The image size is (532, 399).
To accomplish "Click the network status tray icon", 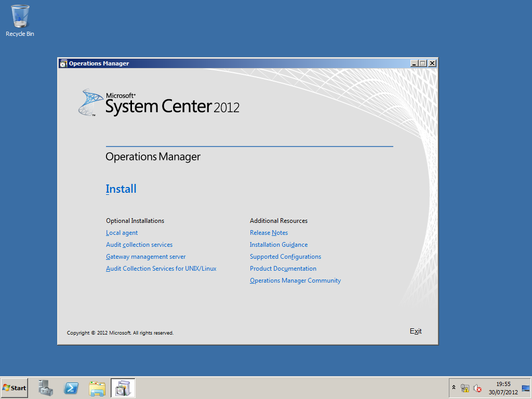I will tap(465, 388).
